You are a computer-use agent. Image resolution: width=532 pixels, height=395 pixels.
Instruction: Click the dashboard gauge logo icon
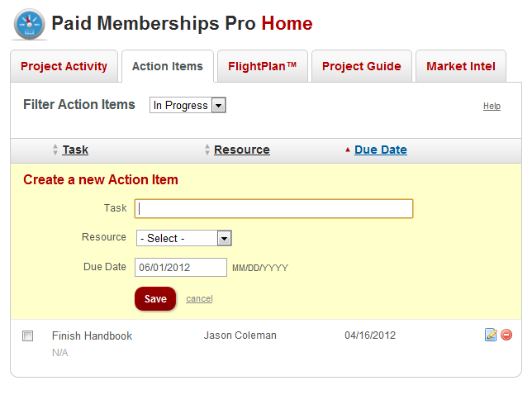coord(29,25)
